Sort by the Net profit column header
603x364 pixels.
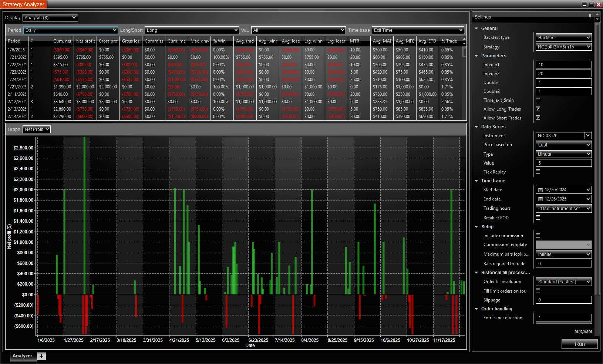pos(85,41)
